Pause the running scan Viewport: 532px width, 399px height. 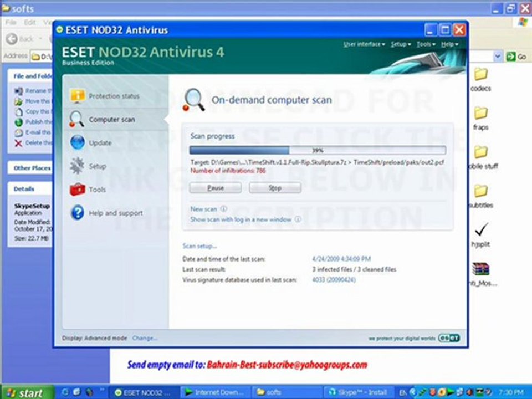coord(216,188)
